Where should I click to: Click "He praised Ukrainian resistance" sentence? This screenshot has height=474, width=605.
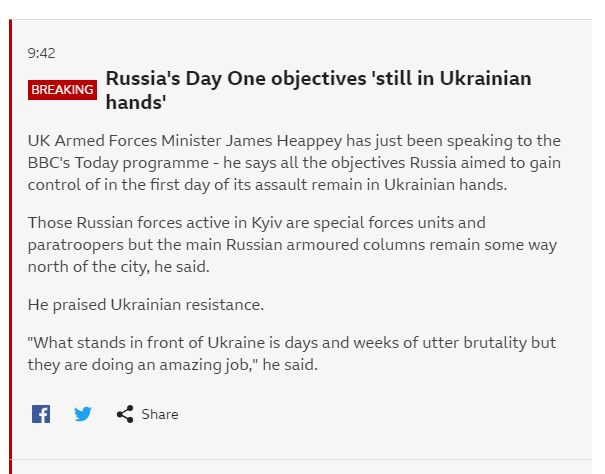[x=146, y=304]
